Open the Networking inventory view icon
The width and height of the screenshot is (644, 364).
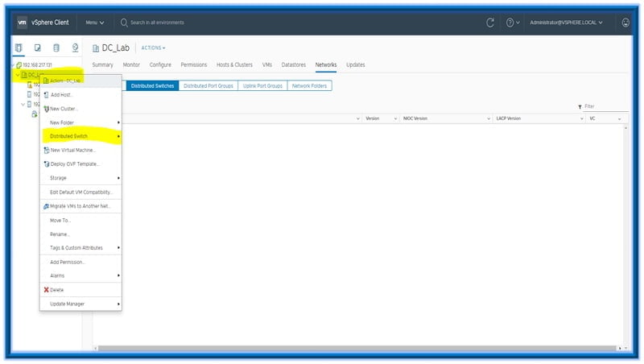pyautogui.click(x=75, y=48)
